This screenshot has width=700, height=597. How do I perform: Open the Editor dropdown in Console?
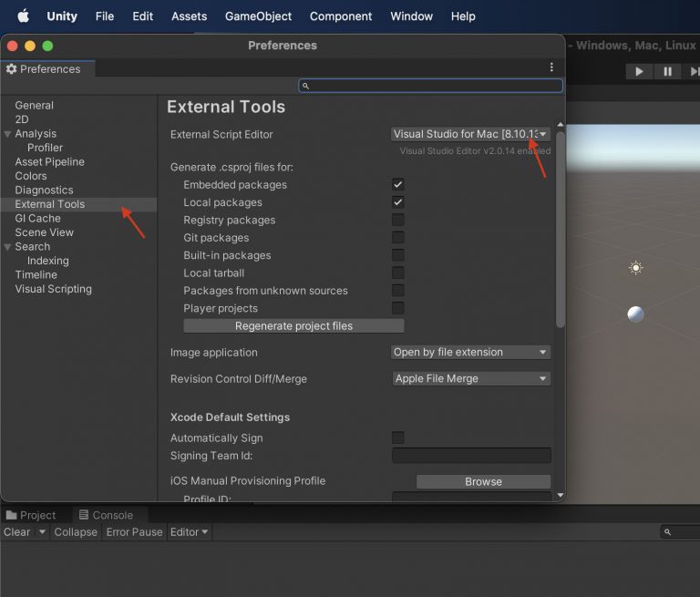pos(189,532)
